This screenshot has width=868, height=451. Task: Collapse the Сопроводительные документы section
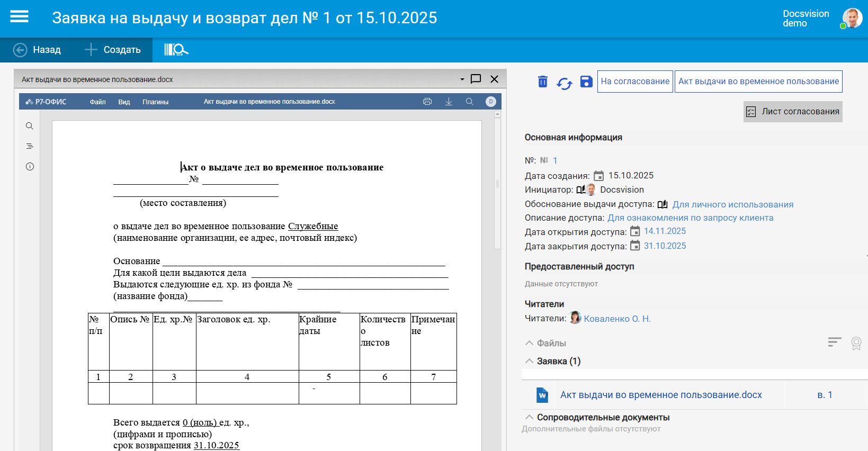pos(529,417)
